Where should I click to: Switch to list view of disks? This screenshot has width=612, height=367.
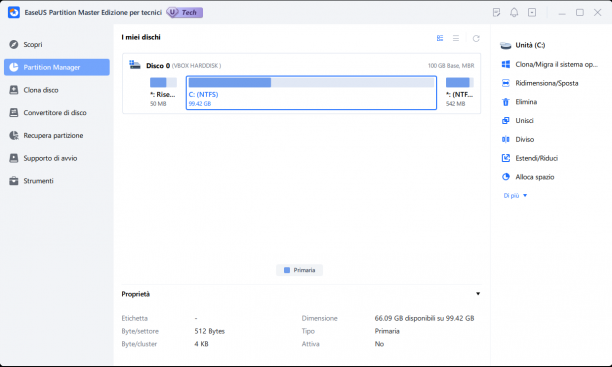tap(456, 38)
